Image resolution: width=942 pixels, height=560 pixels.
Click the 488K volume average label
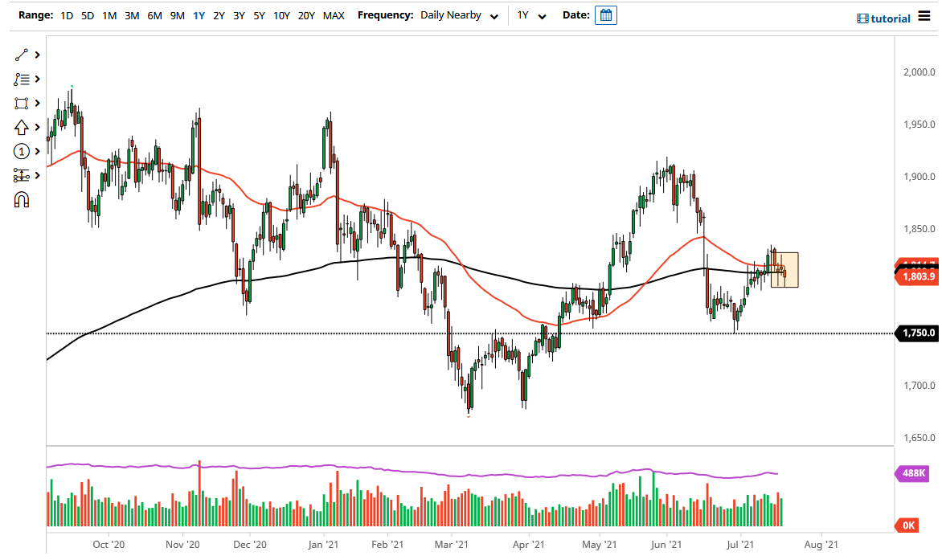click(912, 473)
